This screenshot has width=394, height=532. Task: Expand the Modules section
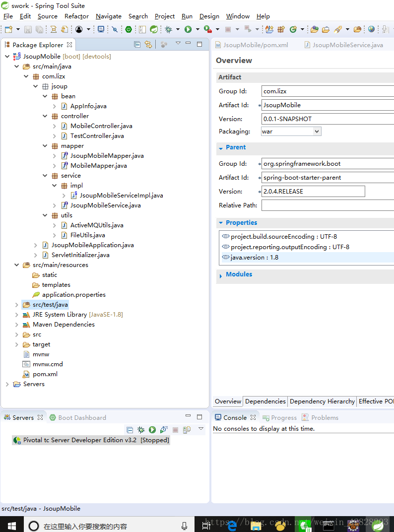coord(221,275)
